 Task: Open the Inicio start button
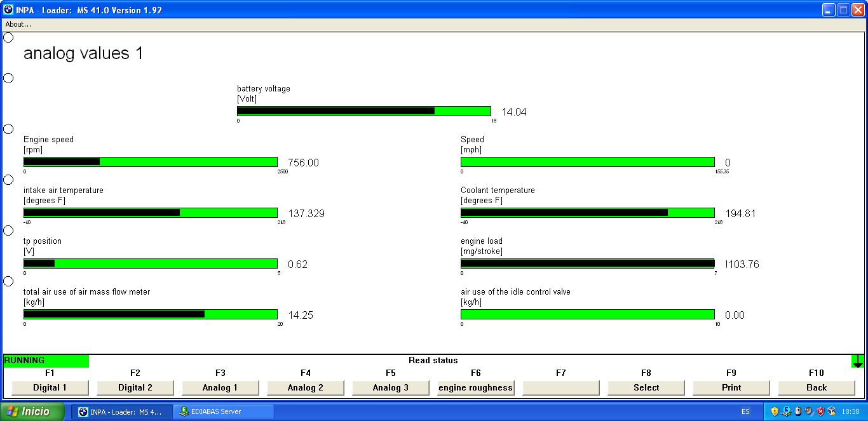34,411
